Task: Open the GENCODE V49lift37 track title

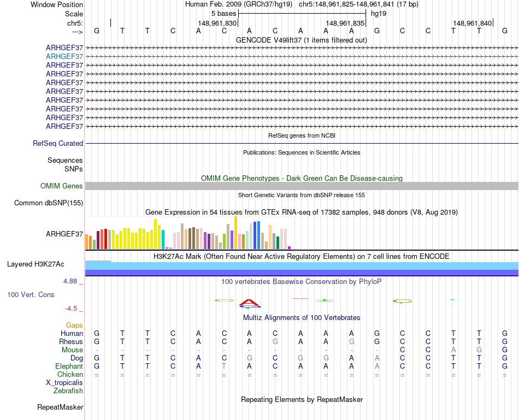Action: (301, 40)
